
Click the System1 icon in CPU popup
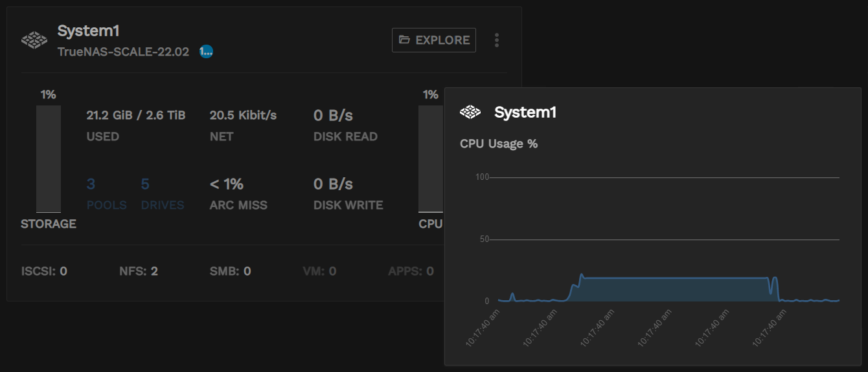pyautogui.click(x=470, y=113)
